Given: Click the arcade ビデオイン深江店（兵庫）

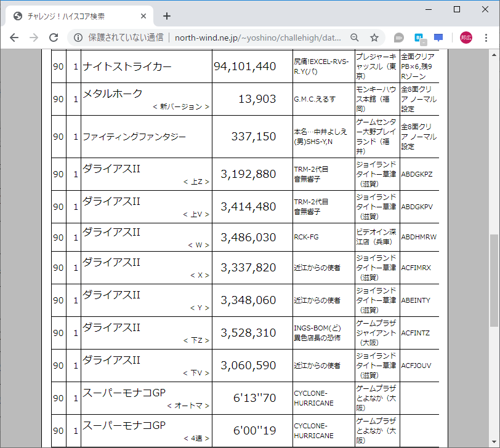Looking at the screenshot, I should point(376,237).
